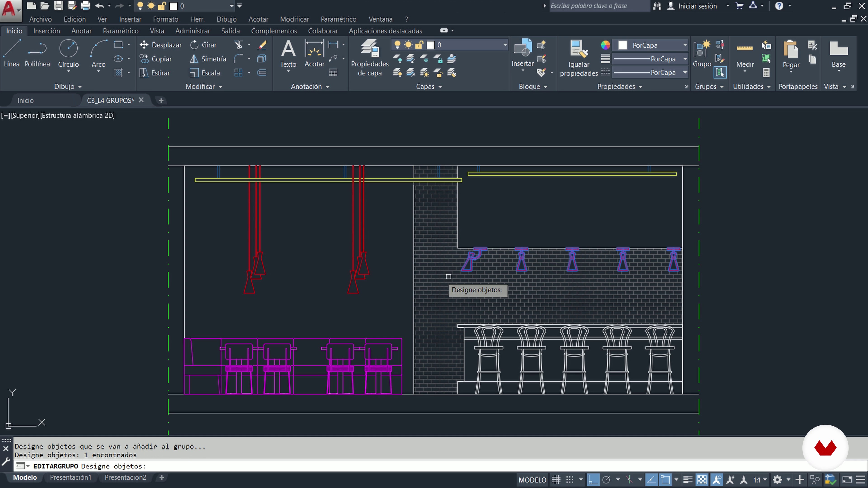
Task: Expand the Dibujo panel
Action: (x=68, y=87)
